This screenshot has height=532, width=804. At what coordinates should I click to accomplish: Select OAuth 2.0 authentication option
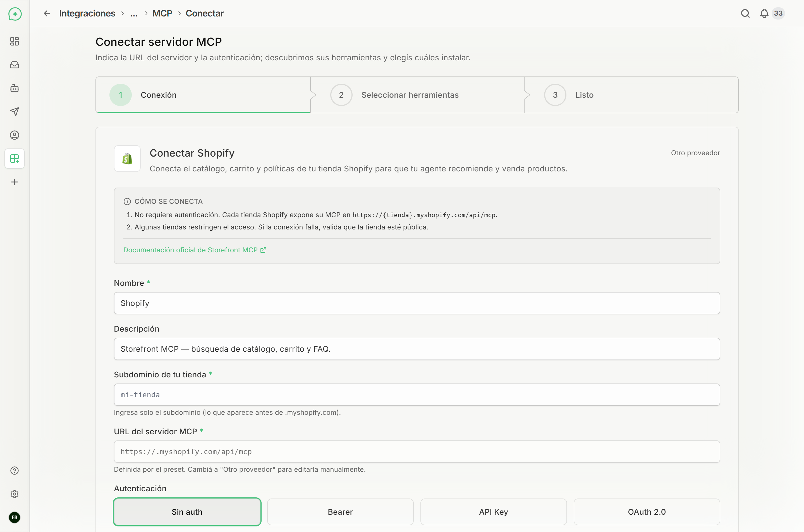(647, 512)
